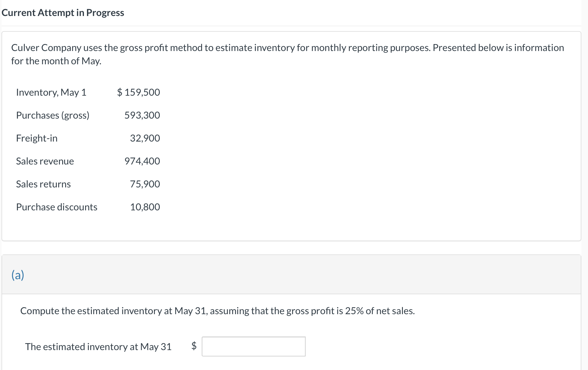Click the 10,800 purchase discounts amount
This screenshot has height=370, width=588.
click(x=145, y=207)
